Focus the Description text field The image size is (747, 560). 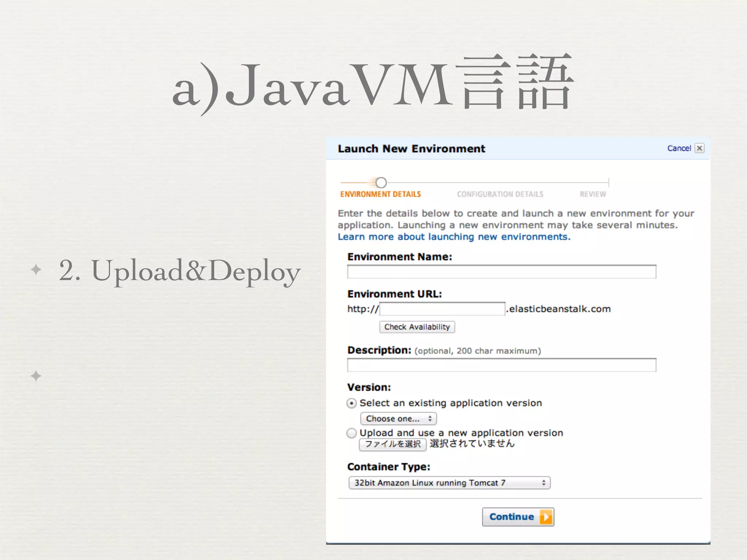click(502, 365)
